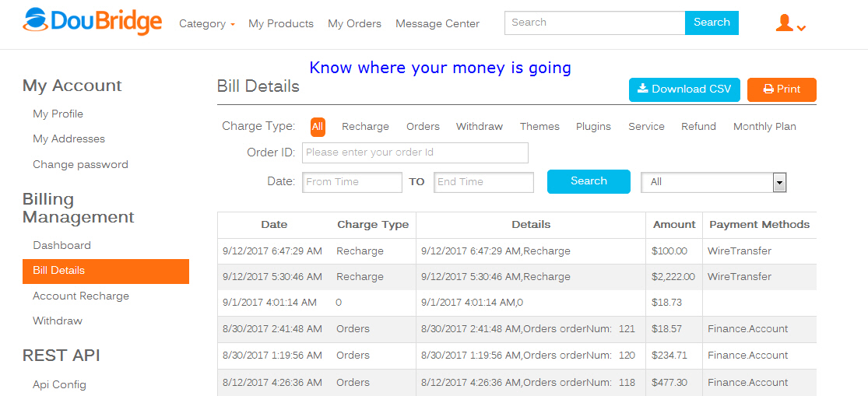The width and height of the screenshot is (868, 396).
Task: Select Bill Details in the sidebar
Action: coord(106,271)
